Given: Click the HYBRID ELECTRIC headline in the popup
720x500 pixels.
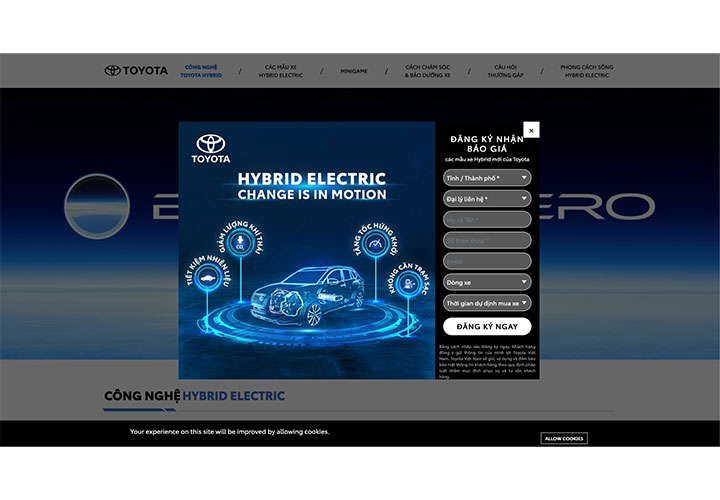Looking at the screenshot, I should pos(312,179).
